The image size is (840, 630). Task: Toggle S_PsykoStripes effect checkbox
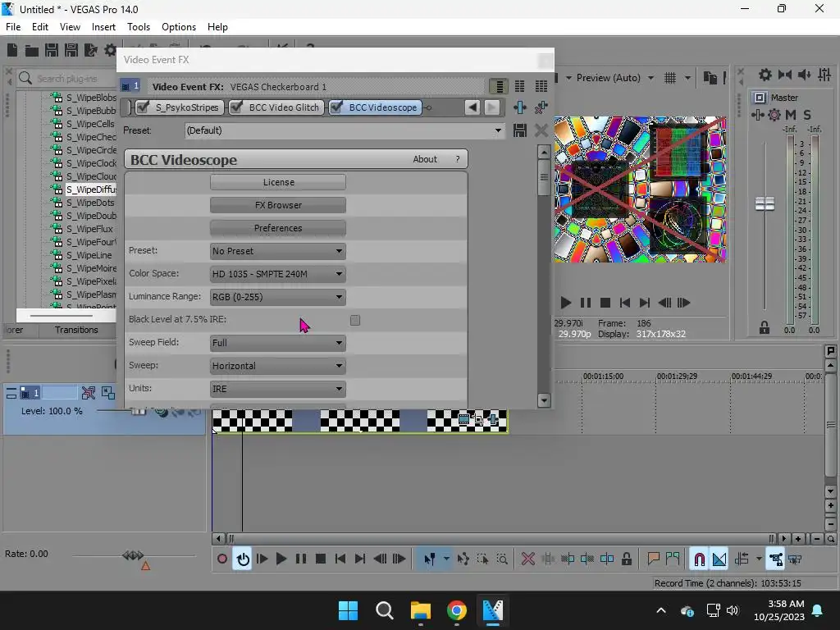click(143, 107)
